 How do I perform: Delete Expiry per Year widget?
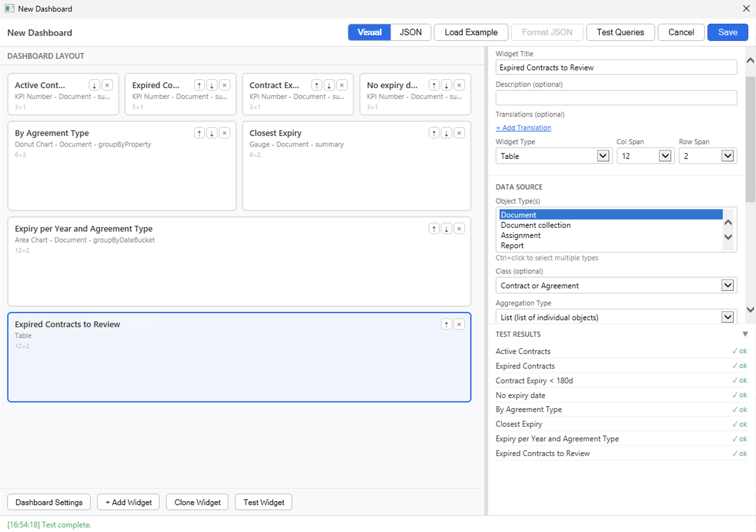pos(459,229)
